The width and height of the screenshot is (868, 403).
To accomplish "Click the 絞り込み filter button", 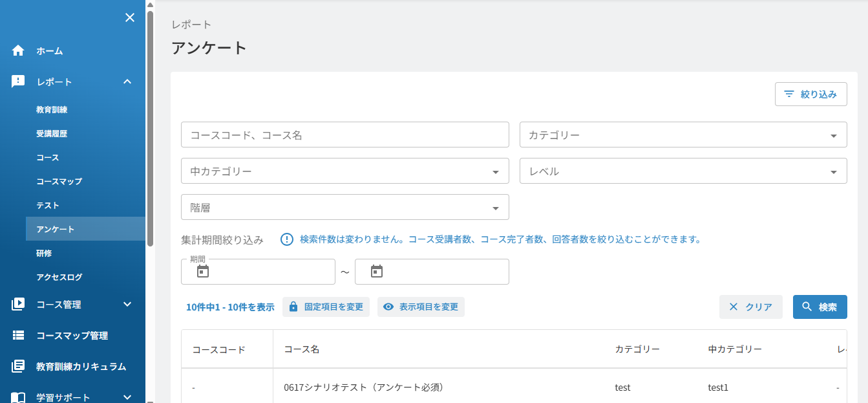I will pos(810,94).
